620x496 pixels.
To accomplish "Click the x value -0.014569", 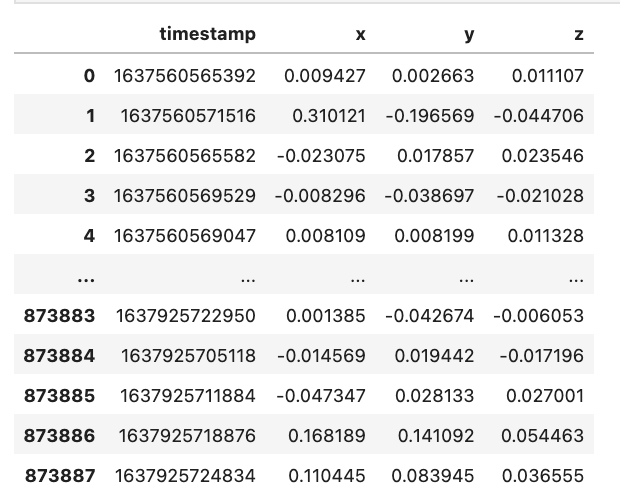I will 321,356.
